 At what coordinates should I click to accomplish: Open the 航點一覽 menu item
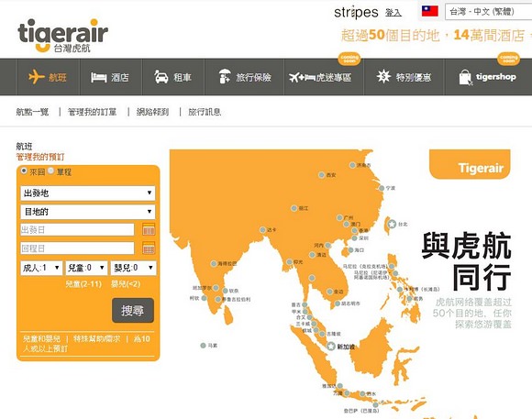32,112
